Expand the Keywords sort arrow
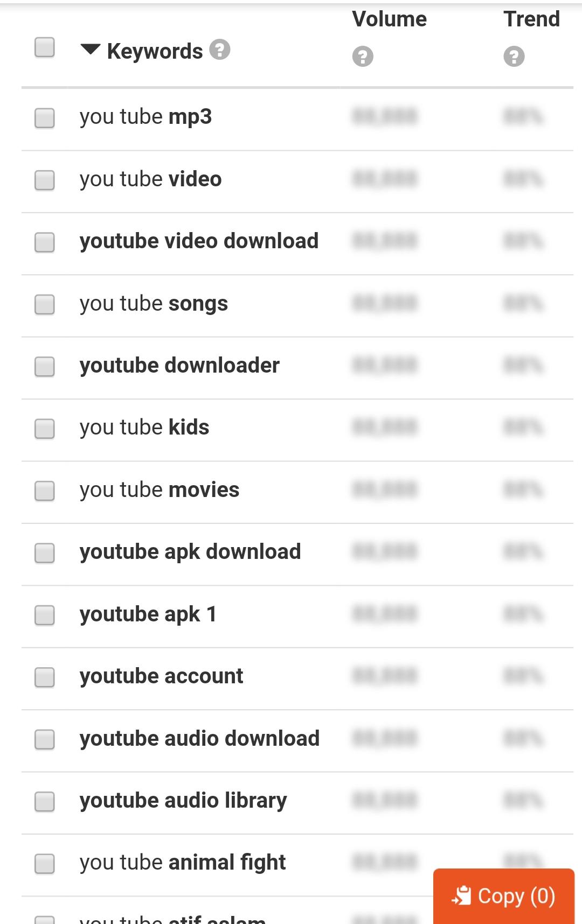This screenshot has width=582, height=924. (90, 50)
